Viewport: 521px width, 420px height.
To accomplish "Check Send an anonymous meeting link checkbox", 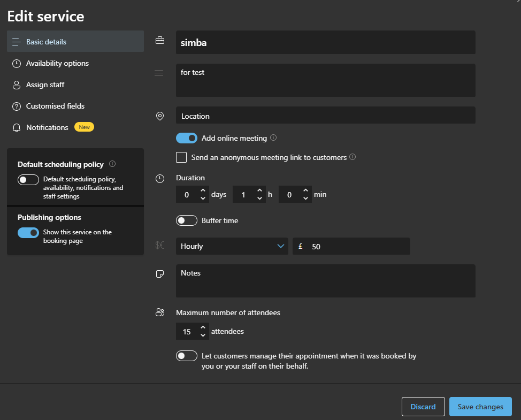I will point(181,157).
